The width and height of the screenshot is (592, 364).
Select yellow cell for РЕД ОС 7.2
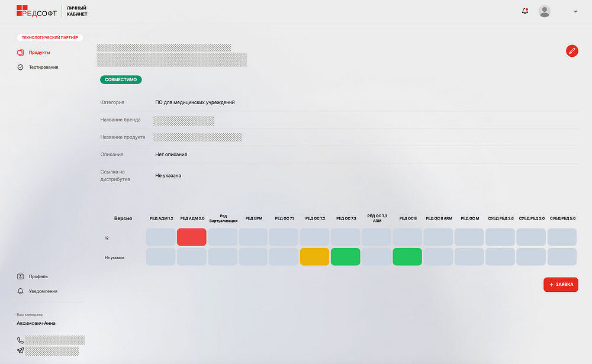coord(314,257)
